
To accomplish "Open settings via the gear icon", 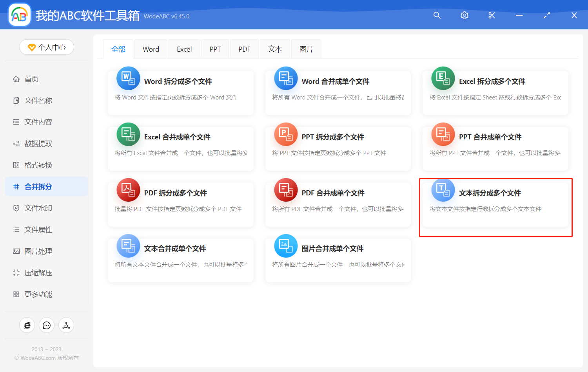I will click(x=464, y=15).
